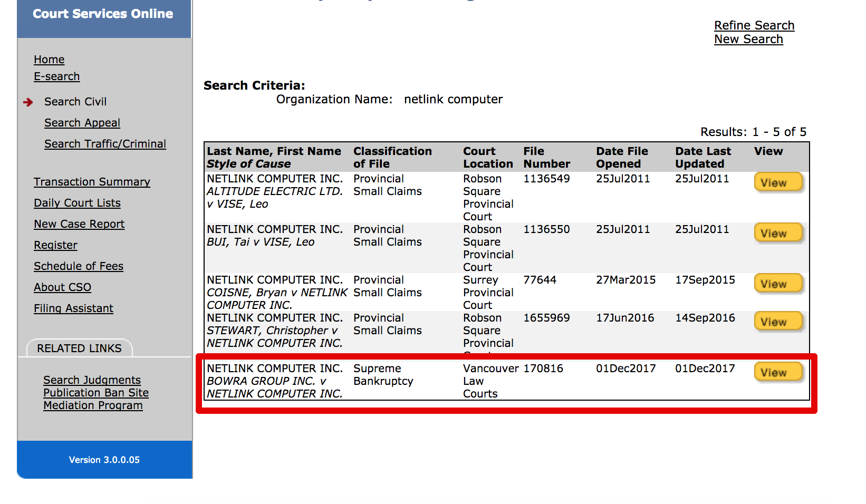
Task: Open Mediation Program link
Action: coord(93,405)
